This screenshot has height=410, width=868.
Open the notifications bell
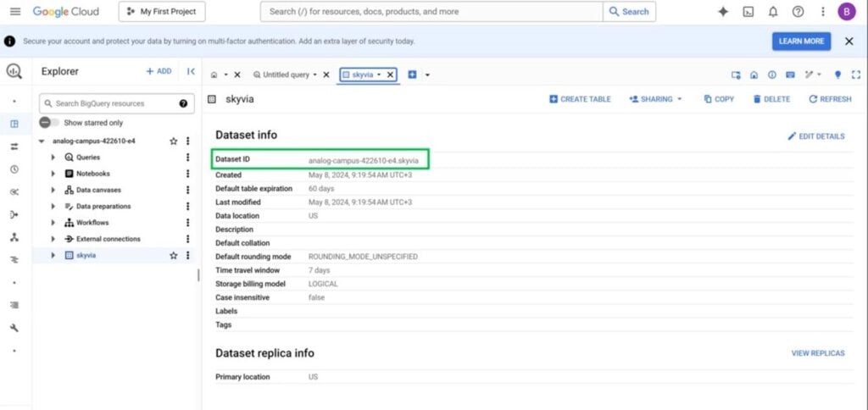tap(773, 12)
